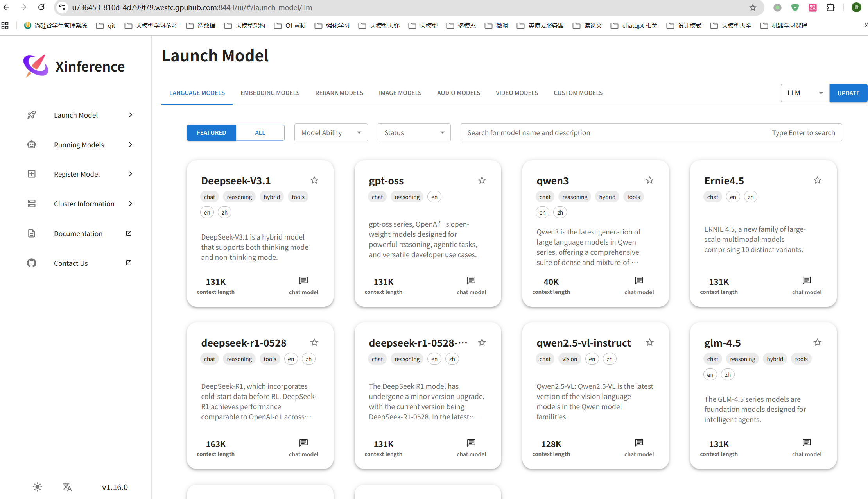Screen dimensions: 868x499
Task: Open the Audio Models tab
Action: (x=459, y=93)
